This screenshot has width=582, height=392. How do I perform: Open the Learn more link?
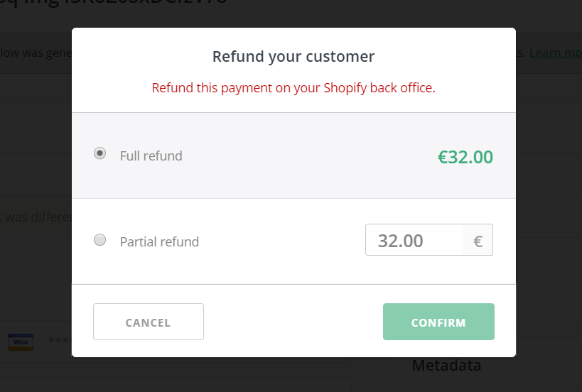point(556,53)
